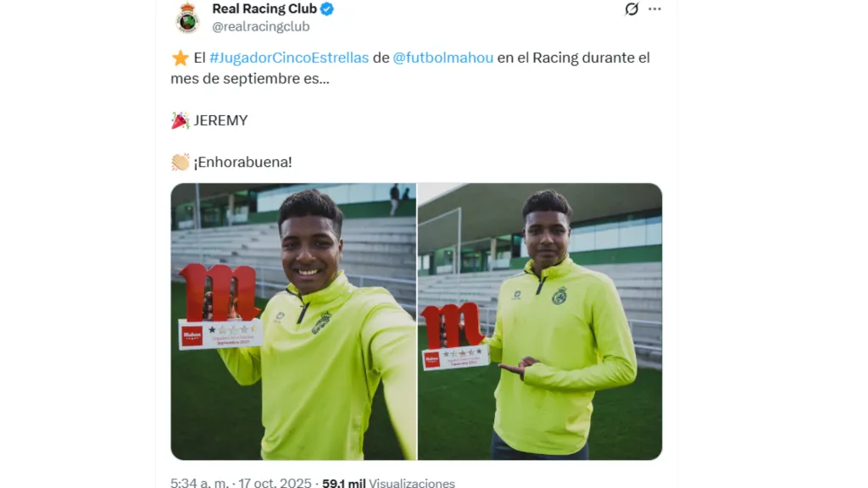Click the gold star emoji
This screenshot has width=868, height=488.
point(180,58)
